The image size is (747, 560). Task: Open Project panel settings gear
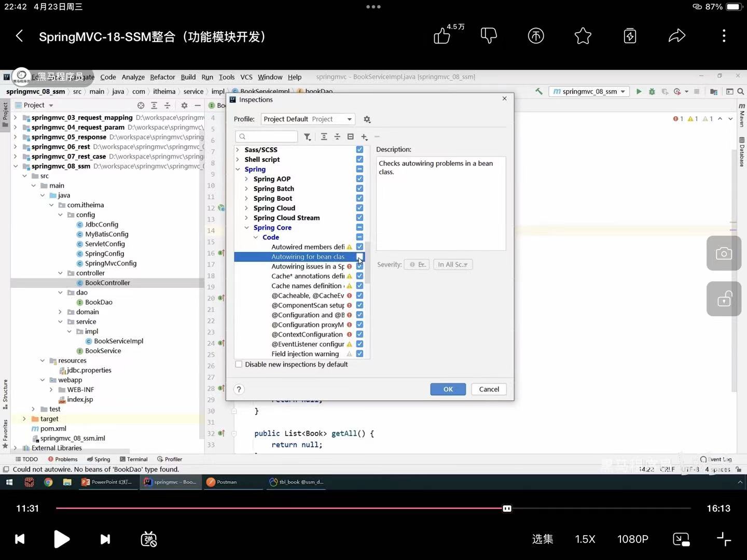click(x=184, y=105)
